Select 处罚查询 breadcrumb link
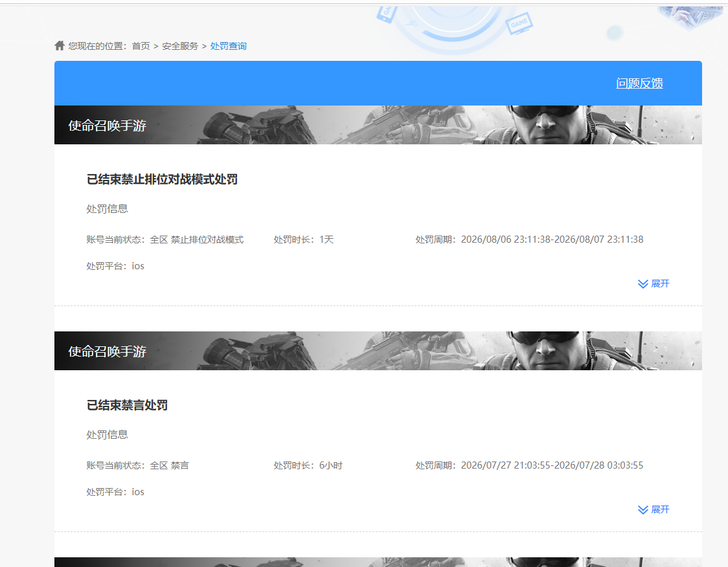728x567 pixels. point(229,46)
